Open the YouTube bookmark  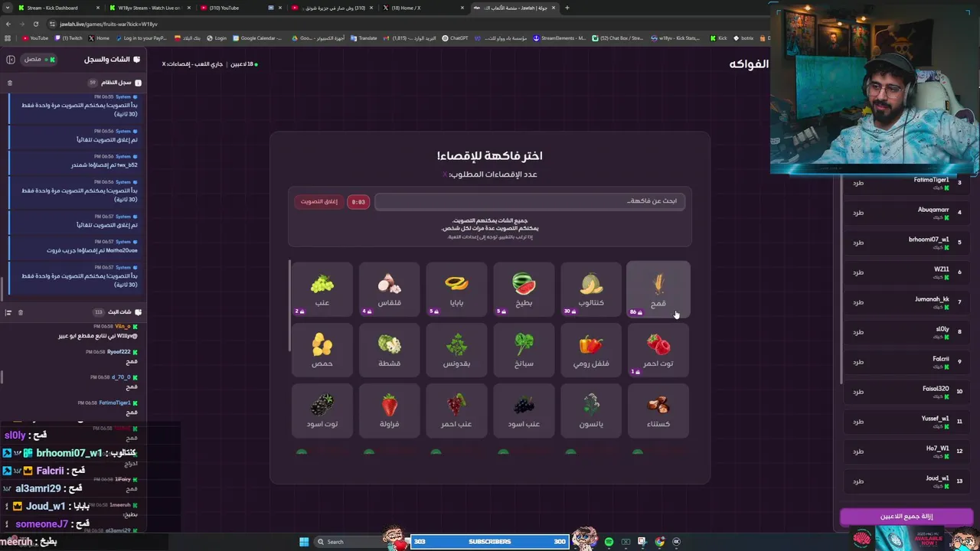(35, 38)
